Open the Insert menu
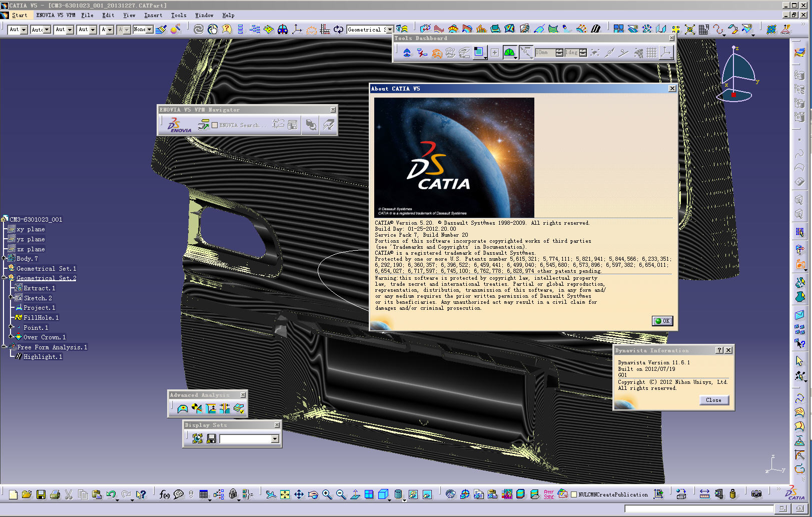The image size is (812, 517). [153, 16]
